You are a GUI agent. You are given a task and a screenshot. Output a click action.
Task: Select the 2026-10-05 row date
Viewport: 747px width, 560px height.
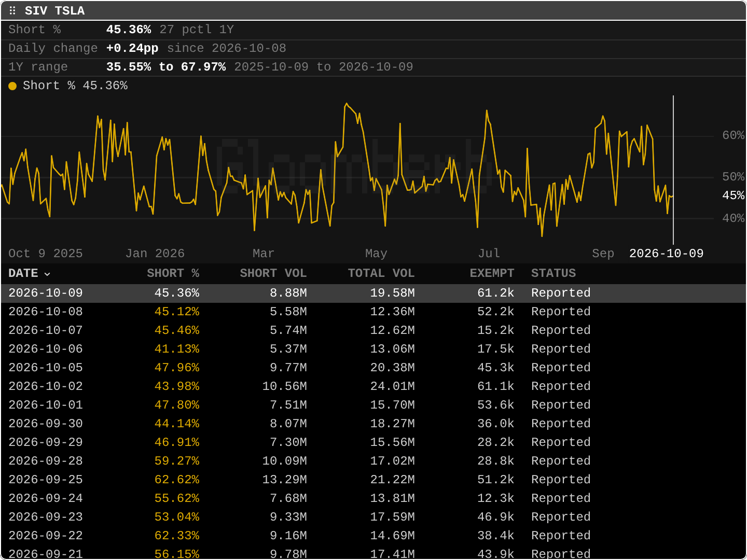[46, 368]
